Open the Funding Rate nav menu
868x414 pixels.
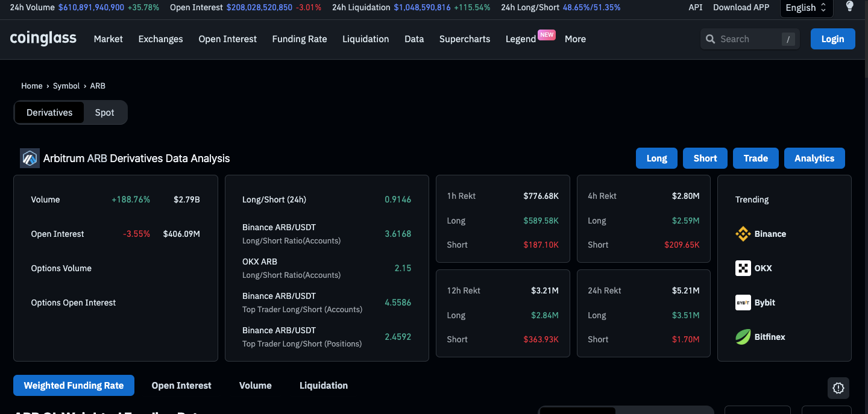coord(299,39)
